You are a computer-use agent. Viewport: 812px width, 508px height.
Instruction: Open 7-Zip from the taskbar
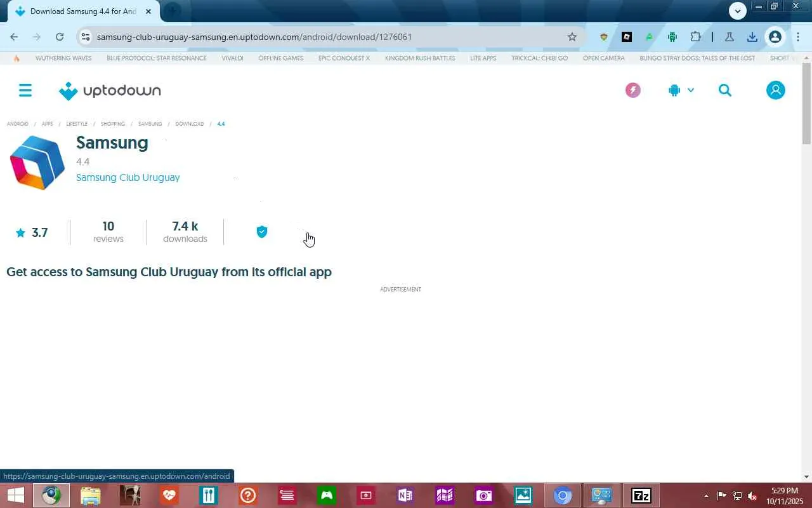click(x=641, y=495)
